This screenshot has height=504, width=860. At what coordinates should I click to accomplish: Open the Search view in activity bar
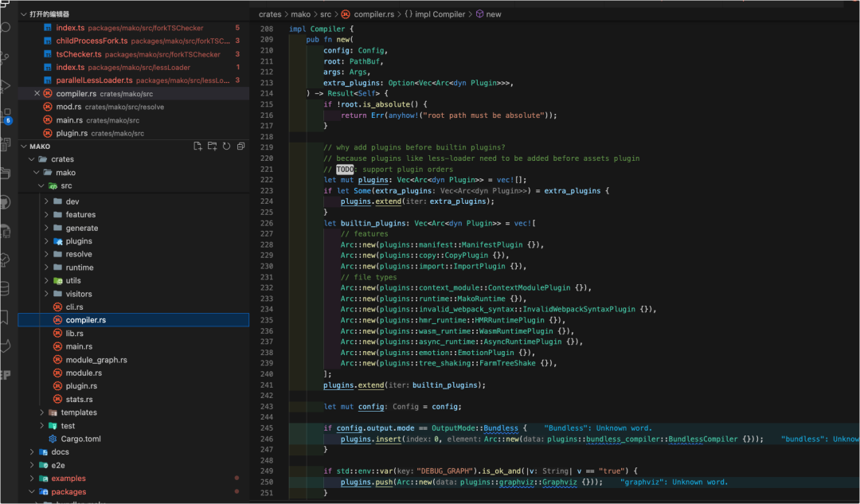pos(6,28)
